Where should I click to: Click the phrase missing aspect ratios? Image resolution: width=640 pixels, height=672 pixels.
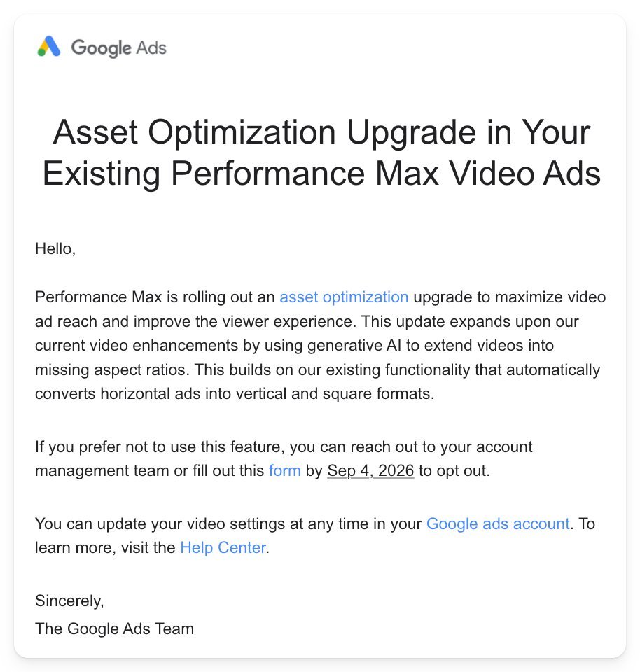112,370
